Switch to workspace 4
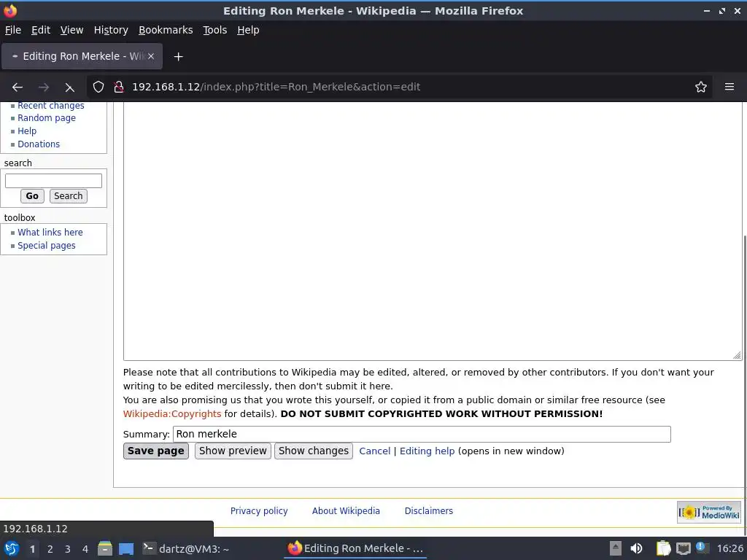Screen dimensions: 747x560 click(x=85, y=549)
